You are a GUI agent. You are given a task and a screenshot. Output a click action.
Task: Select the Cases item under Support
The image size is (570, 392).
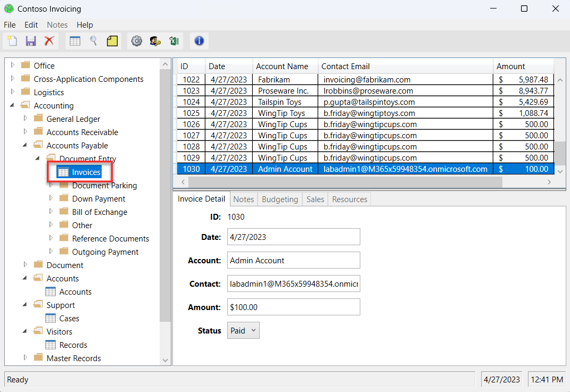(x=69, y=318)
